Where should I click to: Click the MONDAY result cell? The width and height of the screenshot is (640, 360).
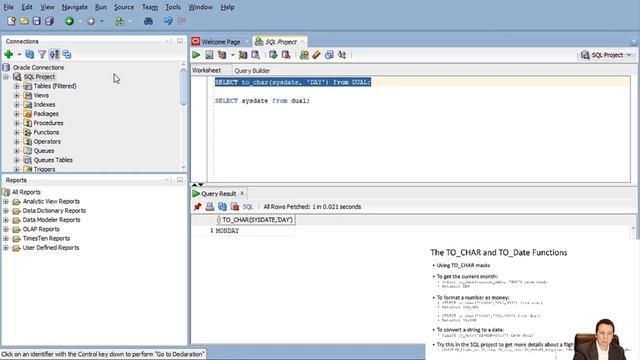pyautogui.click(x=256, y=231)
